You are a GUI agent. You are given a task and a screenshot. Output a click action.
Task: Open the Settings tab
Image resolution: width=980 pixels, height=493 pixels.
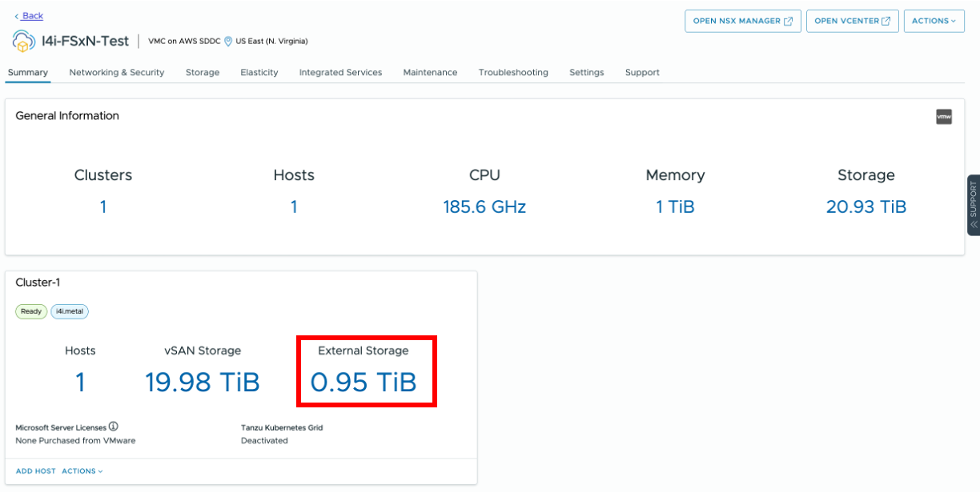click(587, 73)
